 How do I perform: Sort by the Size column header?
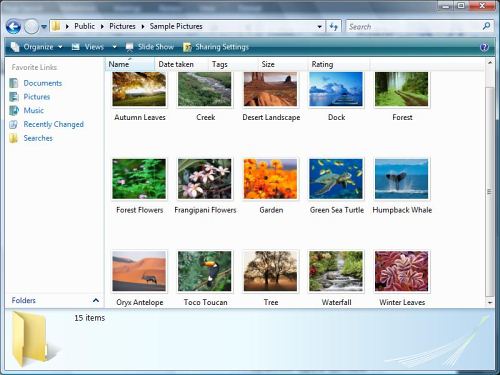[282, 64]
